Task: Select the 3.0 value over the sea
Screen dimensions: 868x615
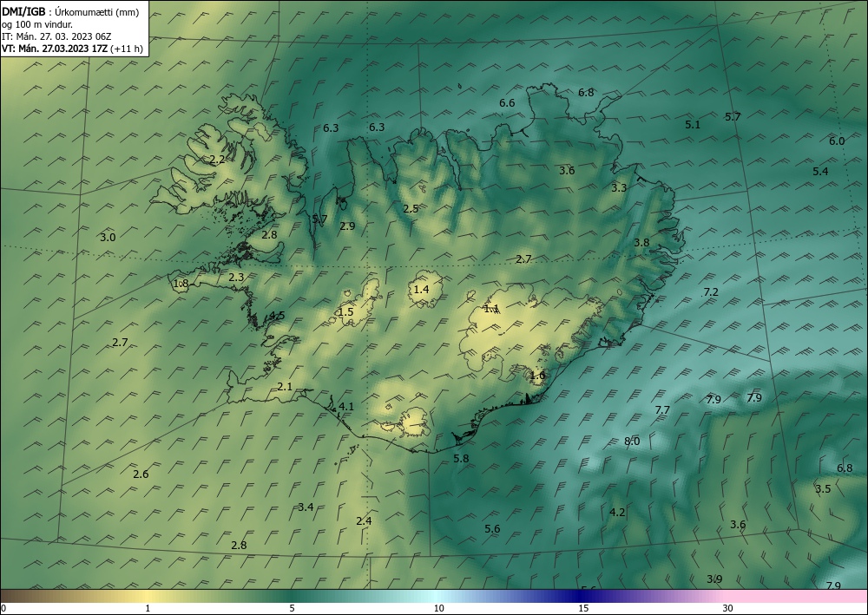Action: 108,238
